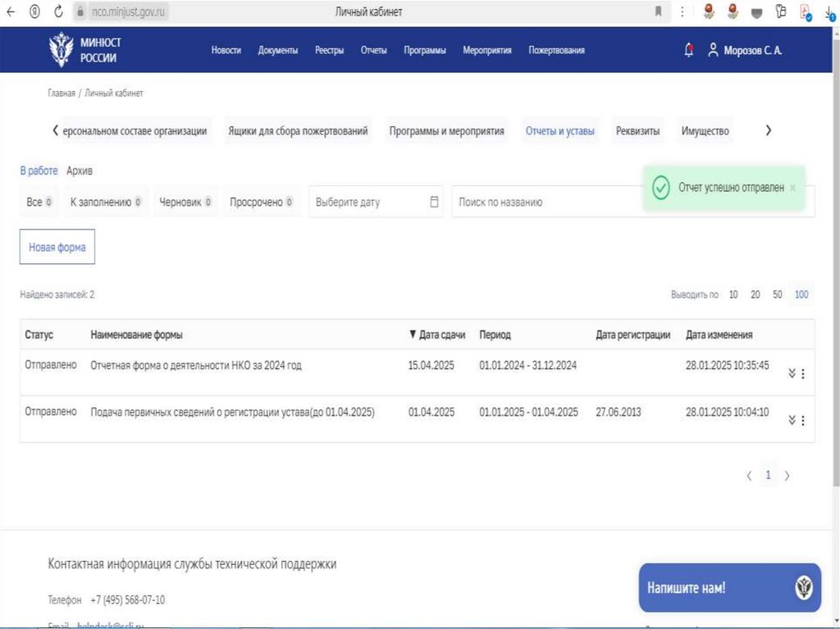Dismiss the 'Отчет успешно отправлен' notification

tap(792, 188)
